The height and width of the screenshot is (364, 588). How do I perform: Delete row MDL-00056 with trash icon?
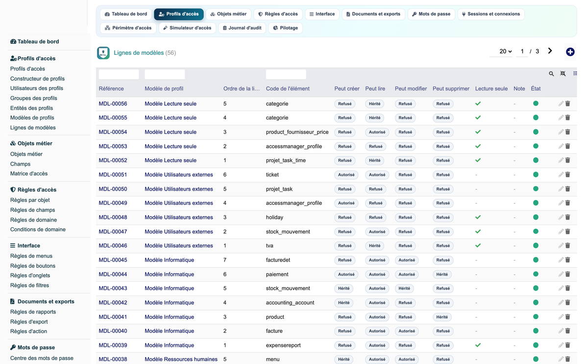pos(568,104)
